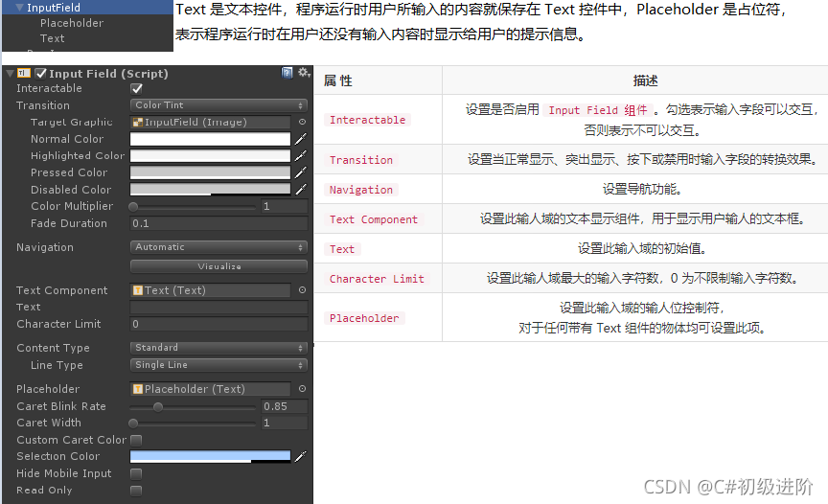Open the Content Type Standard dropdown

point(218,348)
